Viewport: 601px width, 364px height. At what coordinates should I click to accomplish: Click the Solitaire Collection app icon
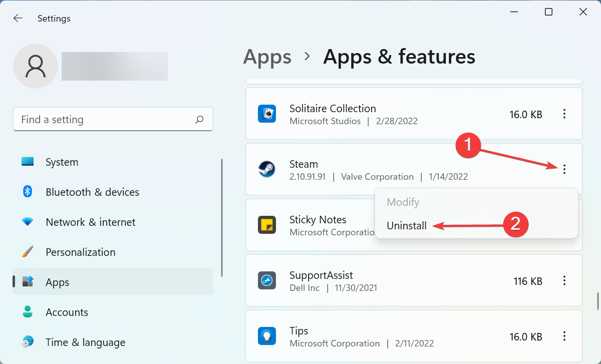click(x=266, y=114)
